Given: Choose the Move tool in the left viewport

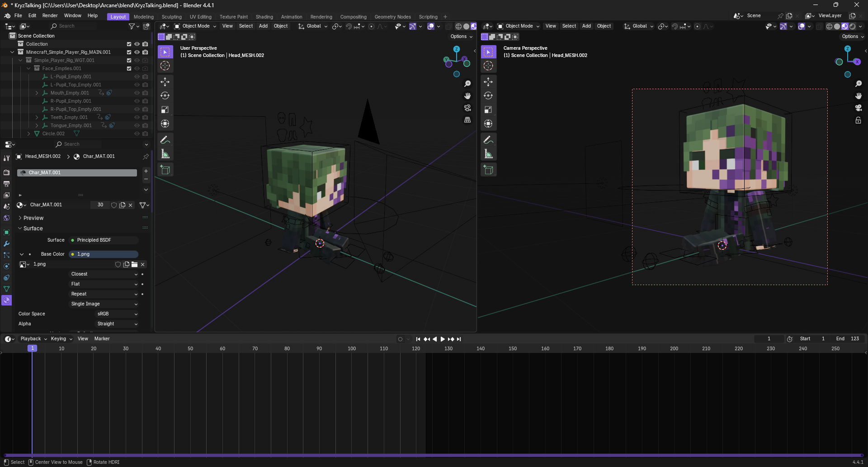Looking at the screenshot, I should (x=165, y=82).
